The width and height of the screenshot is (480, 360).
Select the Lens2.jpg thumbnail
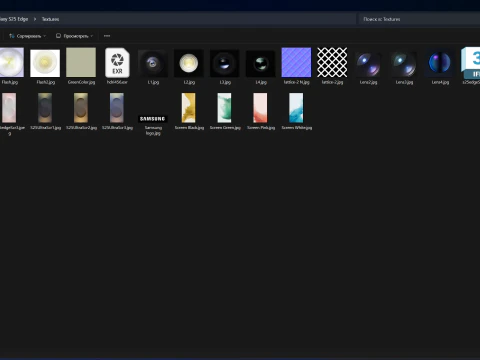click(x=368, y=66)
